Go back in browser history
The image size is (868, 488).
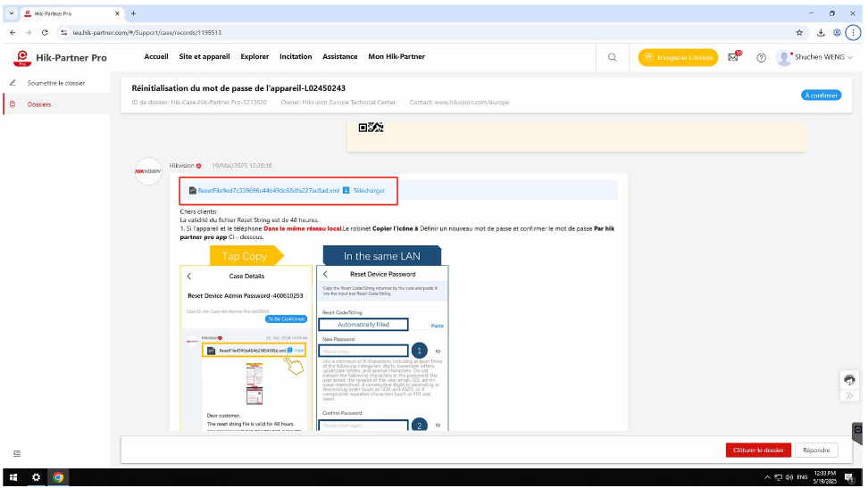pyautogui.click(x=13, y=33)
